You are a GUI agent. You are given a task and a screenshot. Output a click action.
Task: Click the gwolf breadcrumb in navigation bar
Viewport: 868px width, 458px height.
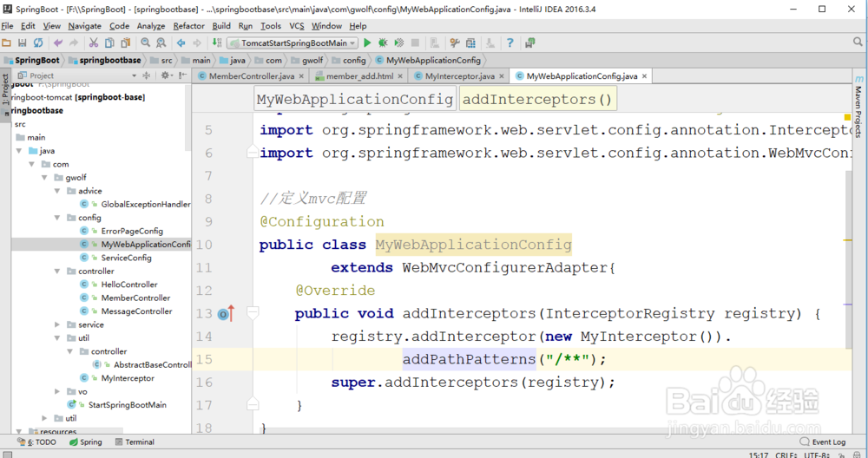click(x=307, y=61)
